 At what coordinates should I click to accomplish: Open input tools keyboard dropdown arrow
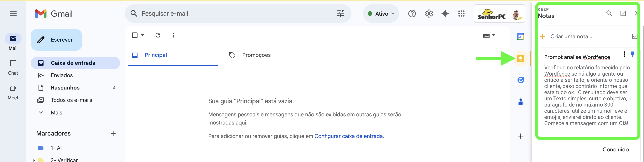tap(494, 35)
